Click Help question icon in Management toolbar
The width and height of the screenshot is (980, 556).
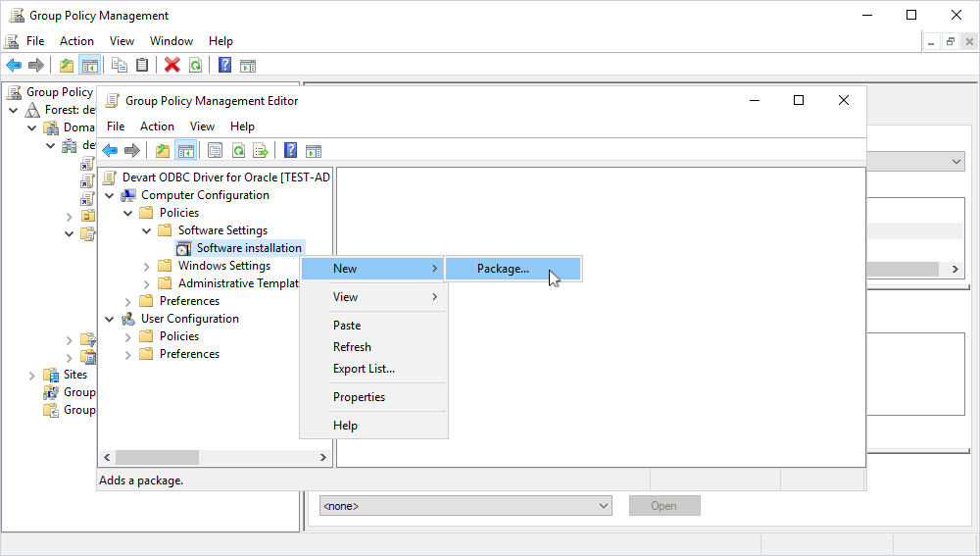[x=225, y=65]
